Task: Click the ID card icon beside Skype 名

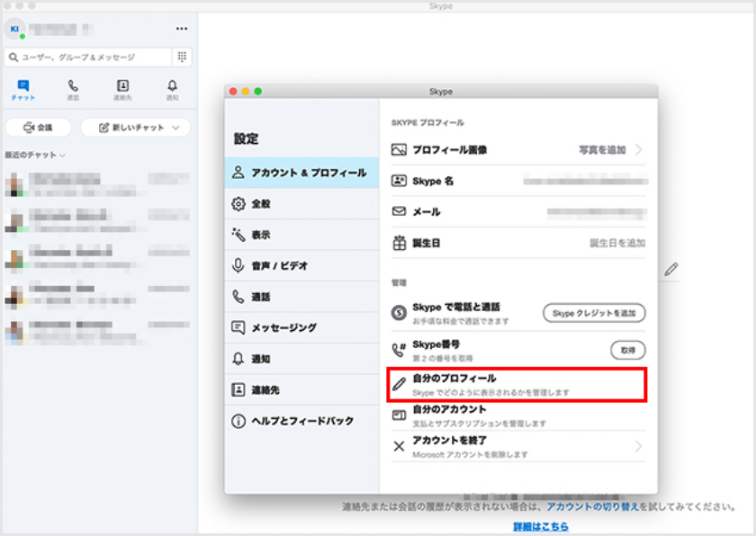Action: [x=399, y=181]
